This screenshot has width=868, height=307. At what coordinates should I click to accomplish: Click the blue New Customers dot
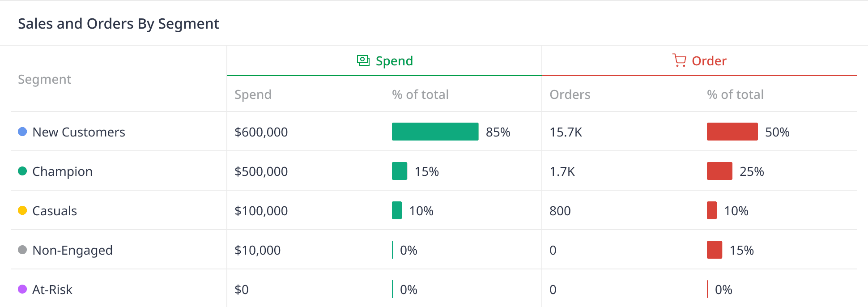coord(22,132)
